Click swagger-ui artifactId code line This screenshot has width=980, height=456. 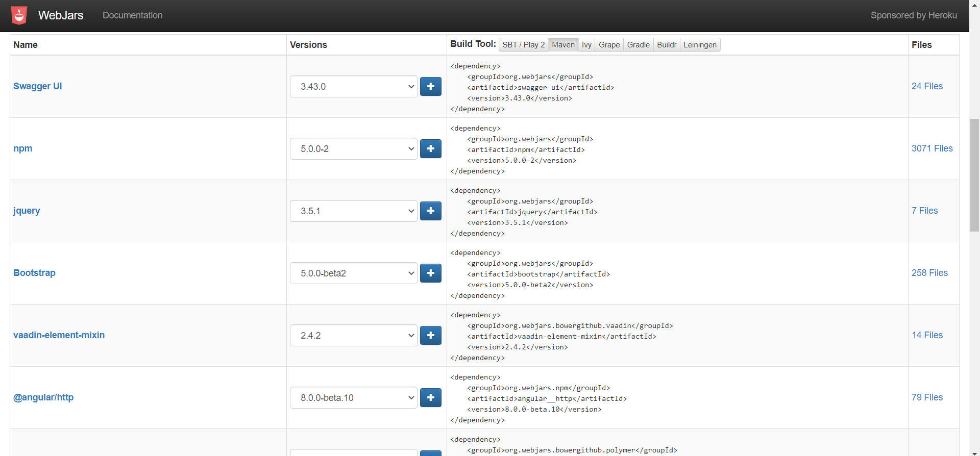[541, 87]
